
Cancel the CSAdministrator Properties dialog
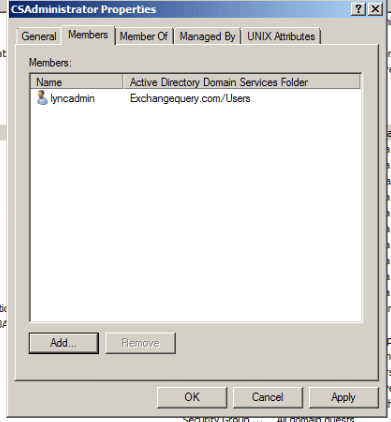coord(268,397)
